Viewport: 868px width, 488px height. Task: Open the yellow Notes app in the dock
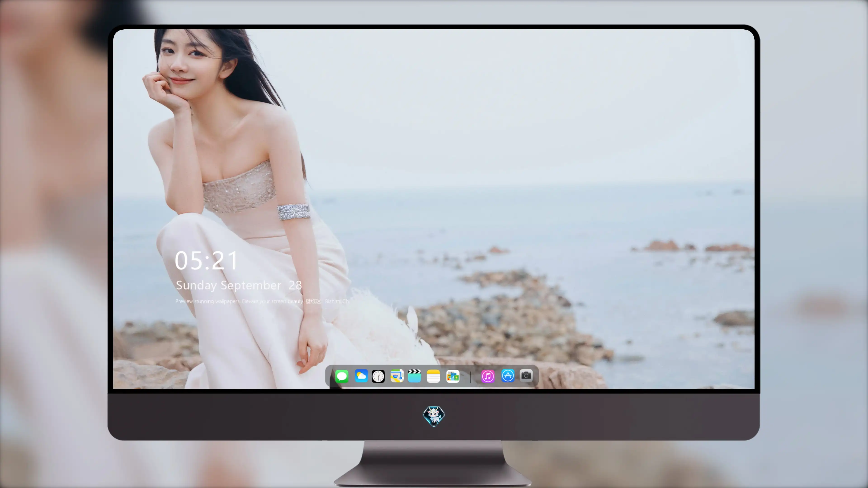click(x=433, y=376)
